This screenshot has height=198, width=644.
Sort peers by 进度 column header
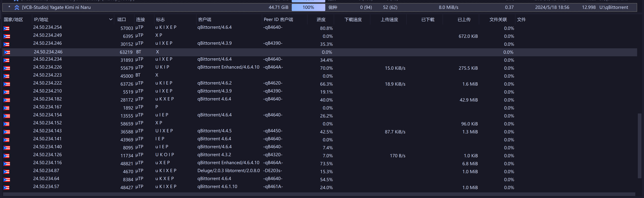pos(321,20)
